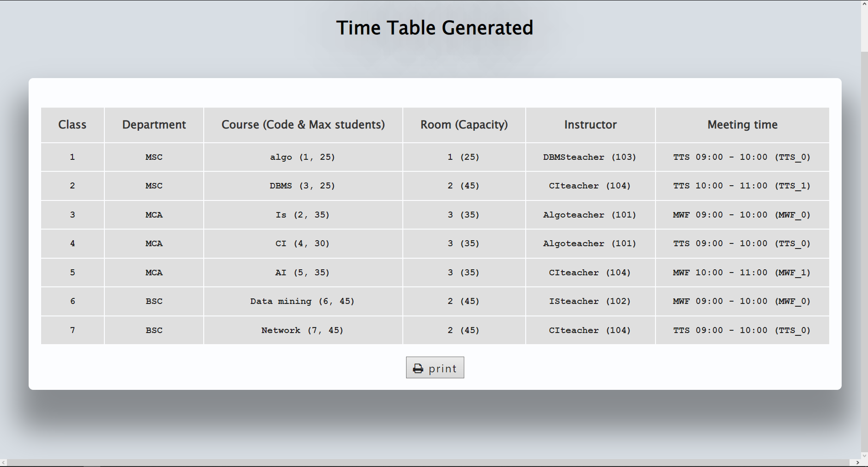The height and width of the screenshot is (467, 868).
Task: Click the row for class 1 algo course
Action: pos(303,157)
